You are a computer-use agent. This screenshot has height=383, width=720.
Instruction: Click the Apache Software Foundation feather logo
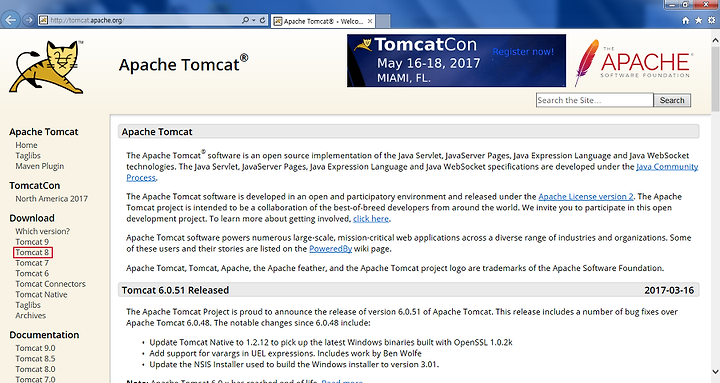pos(634,63)
